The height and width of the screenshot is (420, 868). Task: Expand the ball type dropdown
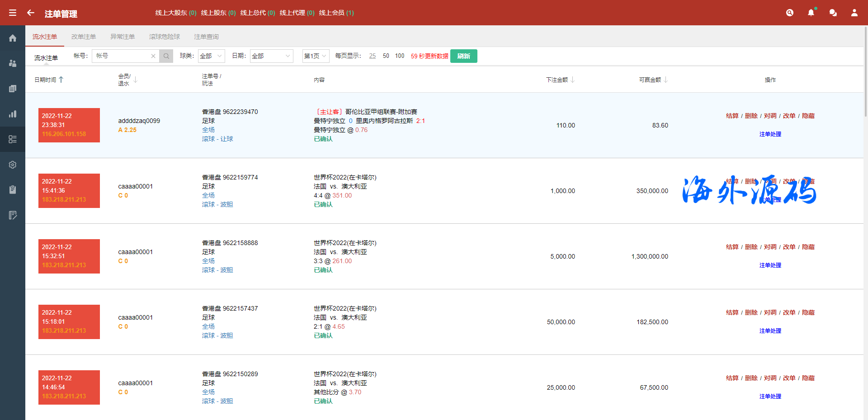pyautogui.click(x=211, y=56)
